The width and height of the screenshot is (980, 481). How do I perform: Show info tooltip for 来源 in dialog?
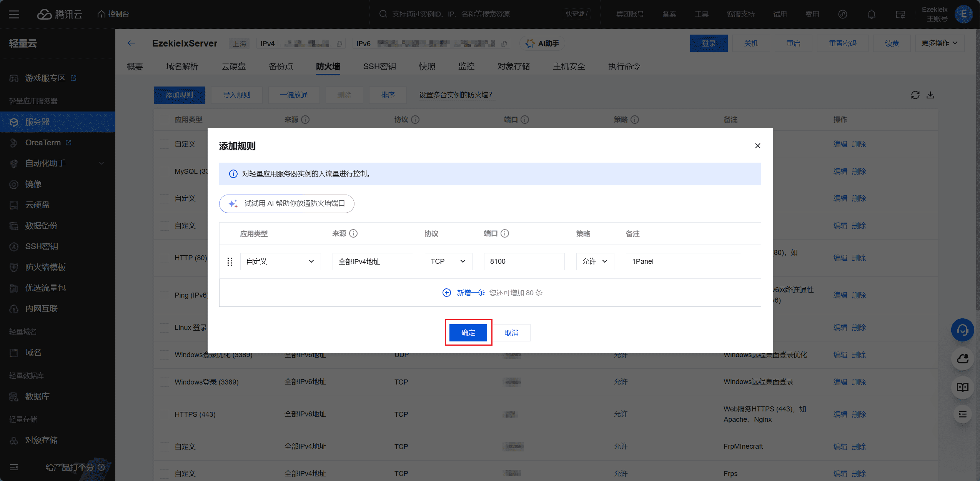pos(353,233)
